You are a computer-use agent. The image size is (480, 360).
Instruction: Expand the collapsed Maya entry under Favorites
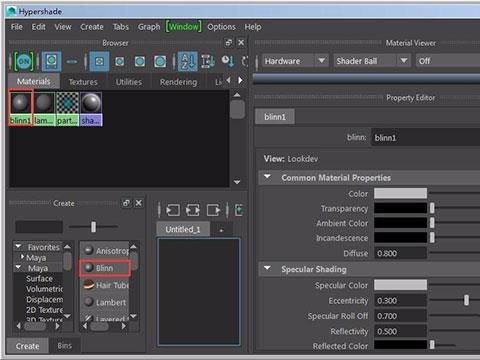click(x=23, y=257)
